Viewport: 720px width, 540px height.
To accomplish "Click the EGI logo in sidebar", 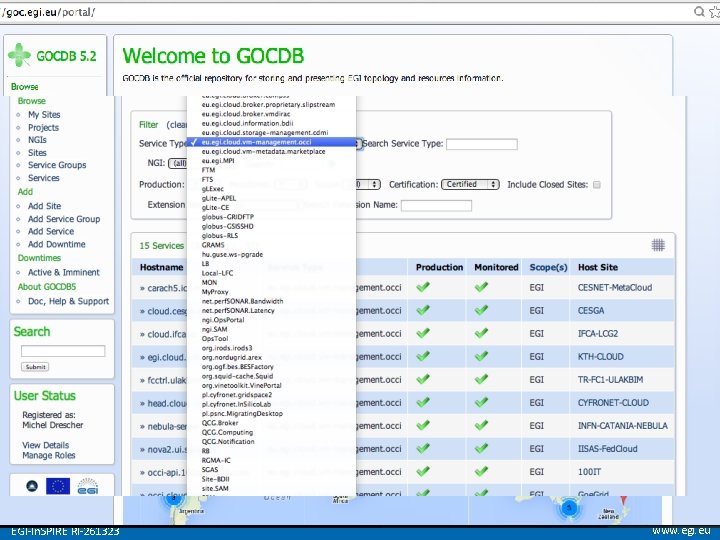I will click(x=87, y=486).
